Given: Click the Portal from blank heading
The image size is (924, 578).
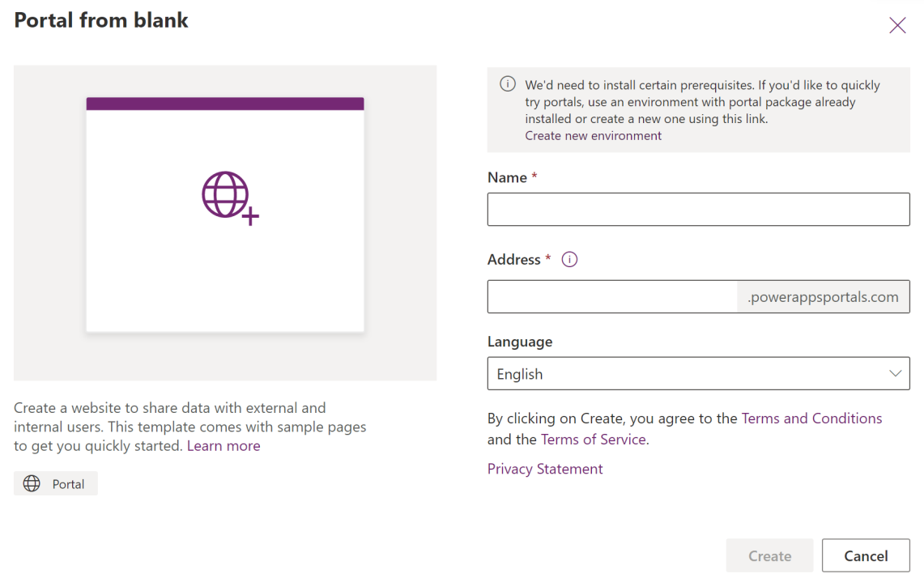Looking at the screenshot, I should (101, 20).
